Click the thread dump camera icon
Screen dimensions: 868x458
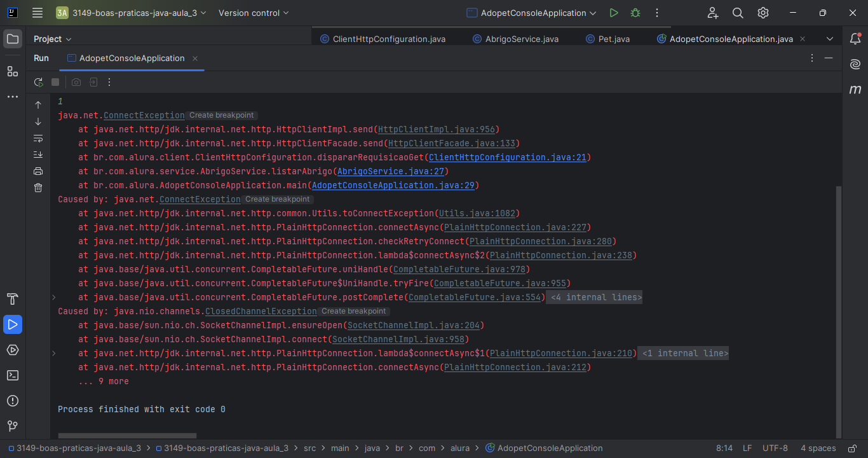coord(76,82)
